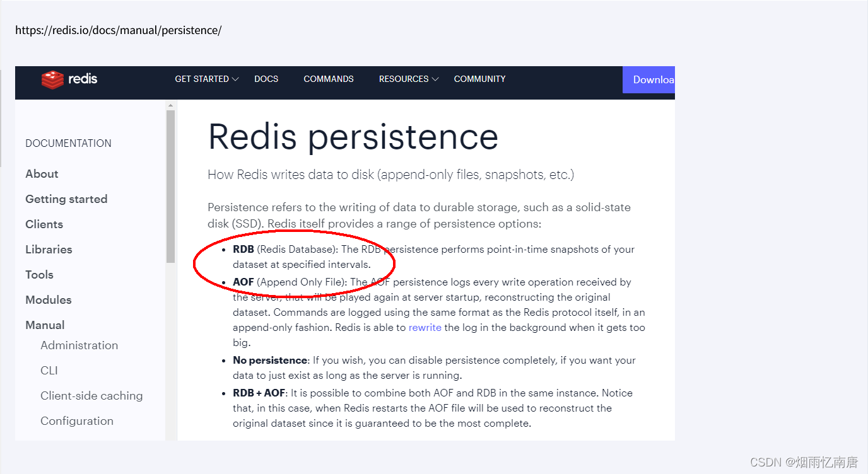Image resolution: width=868 pixels, height=474 pixels.
Task: Visit the COMMUNITY section
Action: 479,79
